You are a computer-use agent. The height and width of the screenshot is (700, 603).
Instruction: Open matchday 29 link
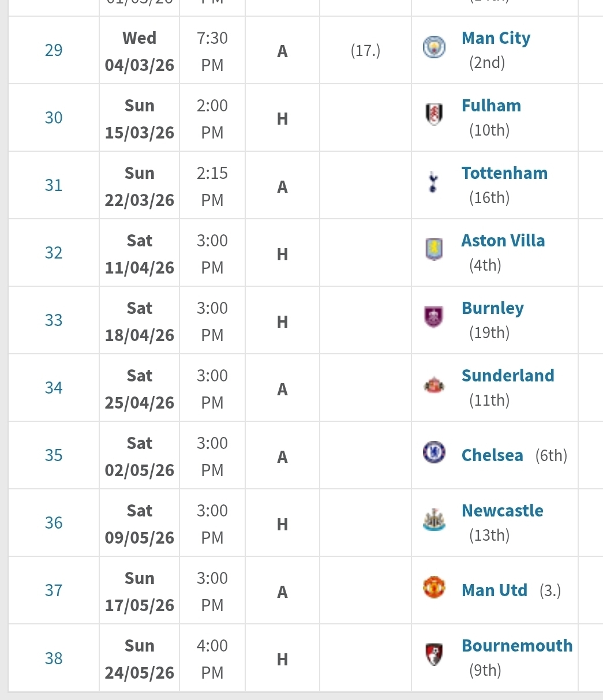click(x=54, y=50)
